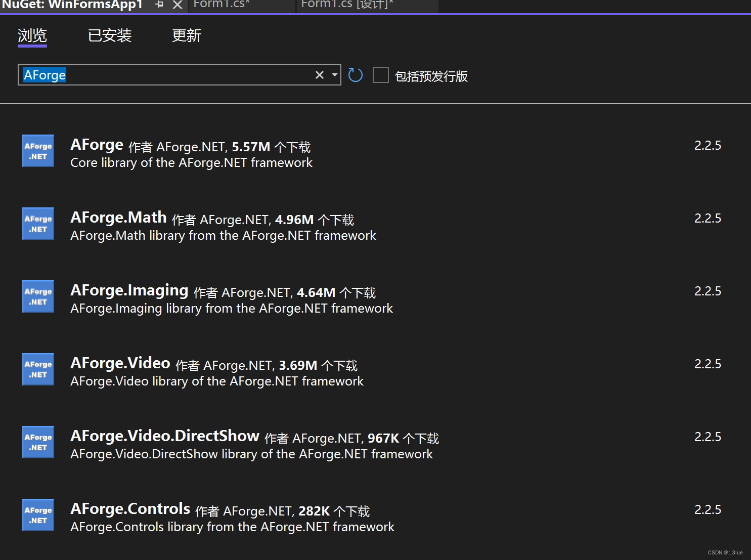Click version 2.2.5 of AForge.Math

708,219
